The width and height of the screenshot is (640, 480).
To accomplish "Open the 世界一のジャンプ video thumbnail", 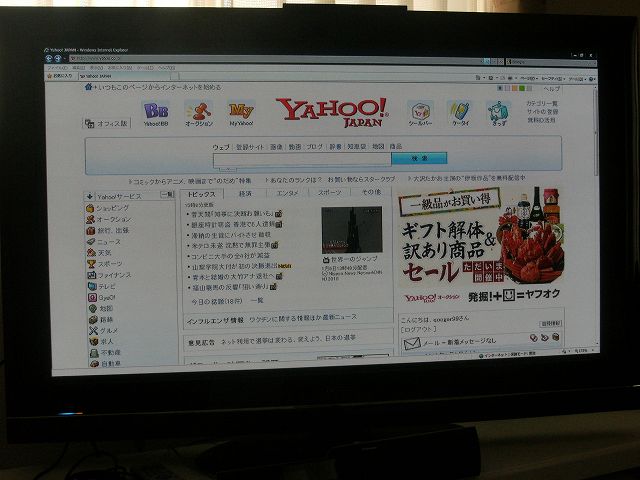I will pyautogui.click(x=352, y=230).
